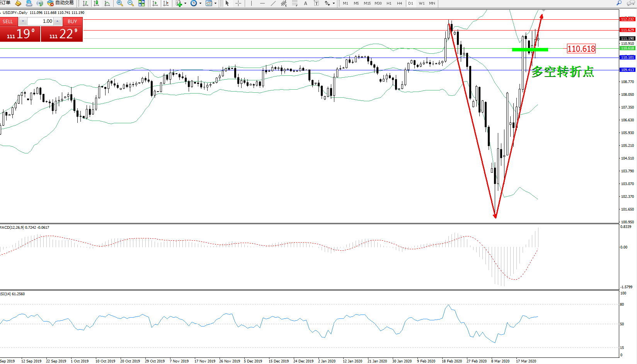Toggle the chart shift button

[x=166, y=3]
